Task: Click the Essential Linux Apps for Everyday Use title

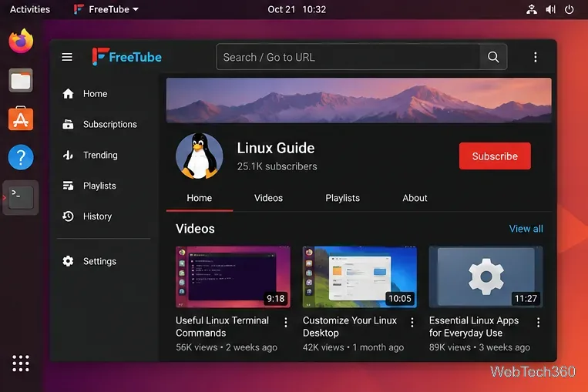Action: pyautogui.click(x=474, y=327)
